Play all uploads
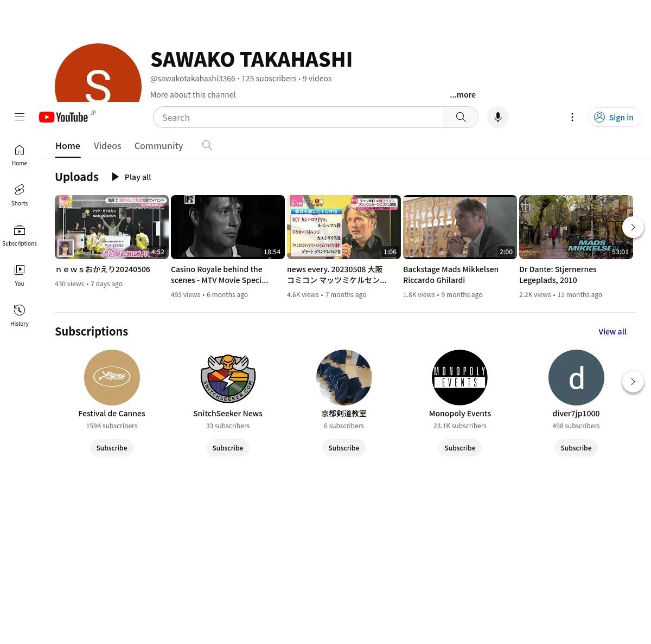The height and width of the screenshot is (644, 651). [131, 177]
